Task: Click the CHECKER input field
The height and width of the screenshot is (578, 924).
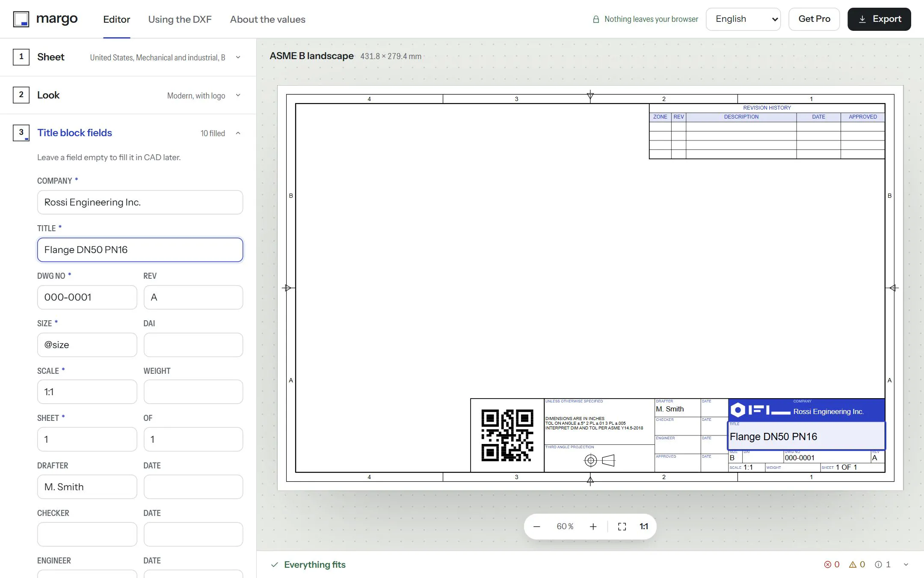Action: pos(87,535)
